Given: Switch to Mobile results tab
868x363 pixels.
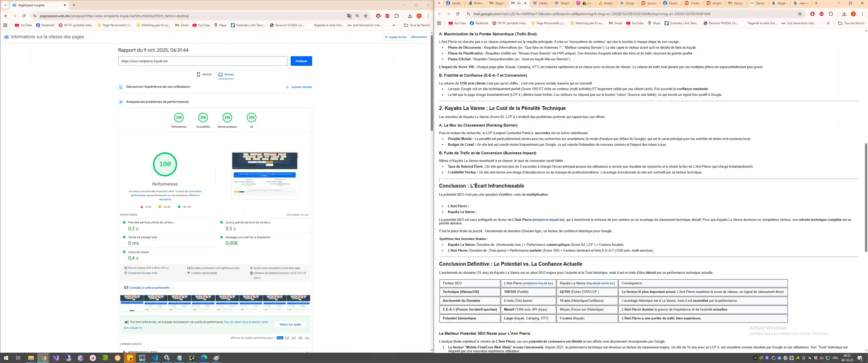Looking at the screenshot, I should (204, 74).
